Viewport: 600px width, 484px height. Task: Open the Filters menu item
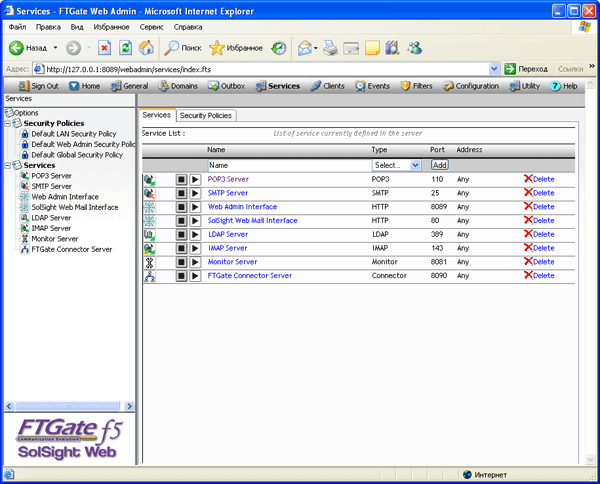[x=417, y=86]
